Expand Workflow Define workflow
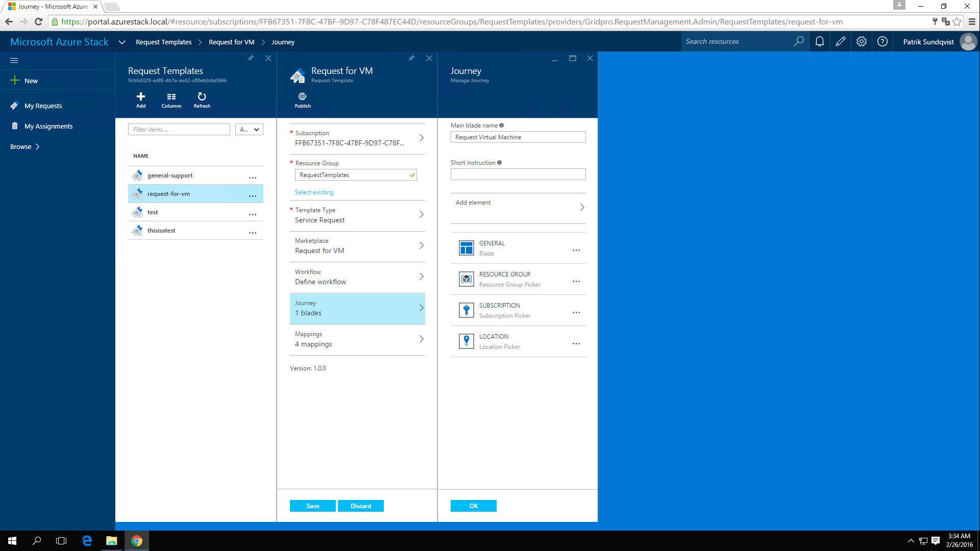 click(357, 277)
